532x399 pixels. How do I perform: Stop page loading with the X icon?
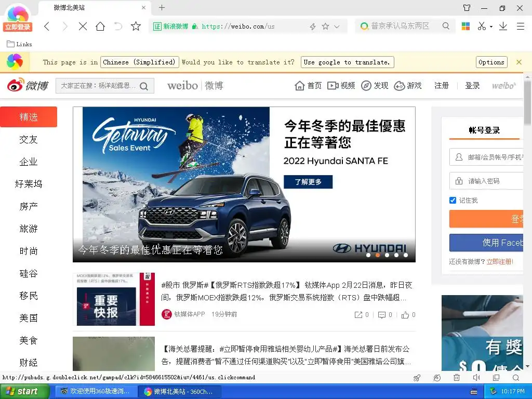coord(83,26)
